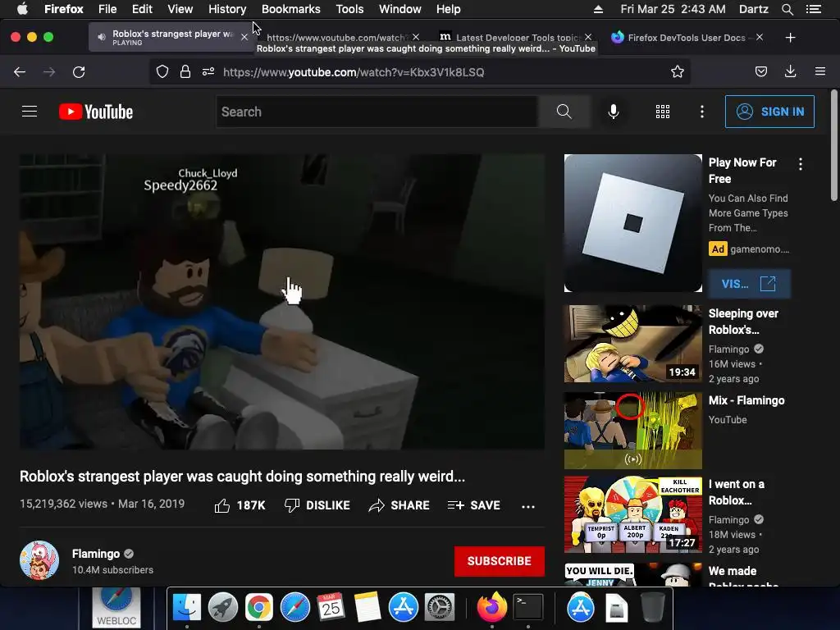Open the 'I went on a Roblox' thumbnail
The height and width of the screenshot is (630, 840).
coord(632,514)
